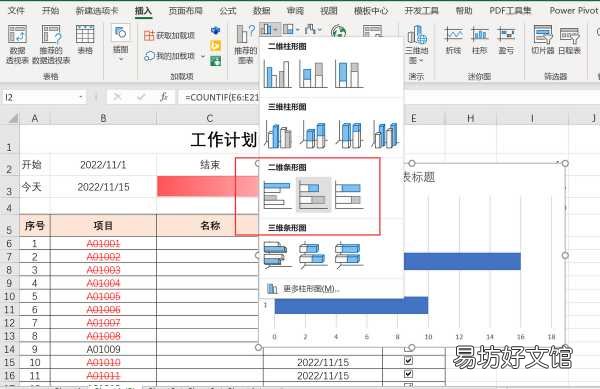
Task: Select 2D stacked bar chart icon
Action: (313, 195)
